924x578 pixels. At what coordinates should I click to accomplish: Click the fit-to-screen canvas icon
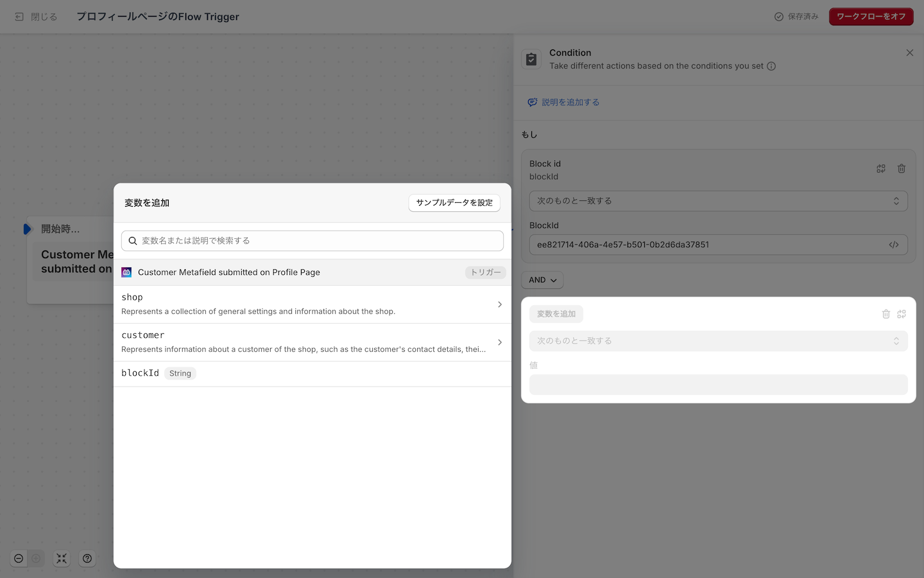coord(62,559)
